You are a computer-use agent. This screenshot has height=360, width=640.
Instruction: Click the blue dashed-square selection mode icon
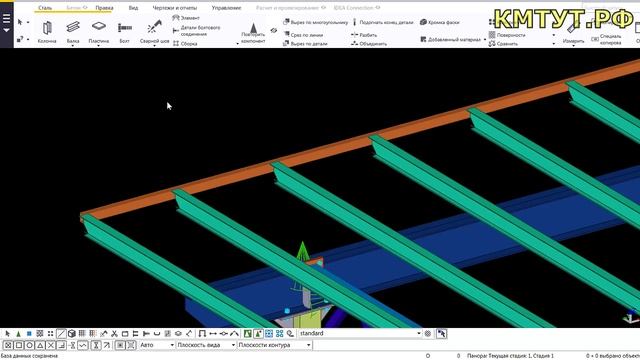point(269,334)
